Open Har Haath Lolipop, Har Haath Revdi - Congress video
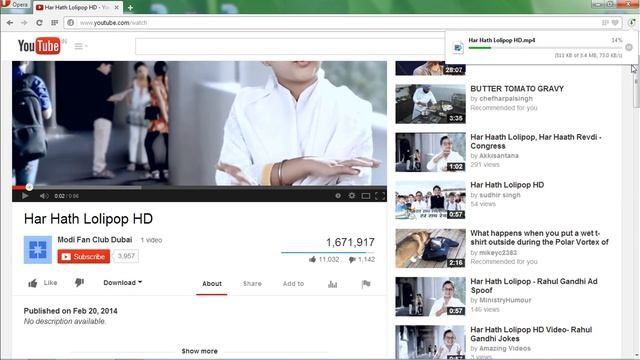Screen dimensions: 640x360 536,141
